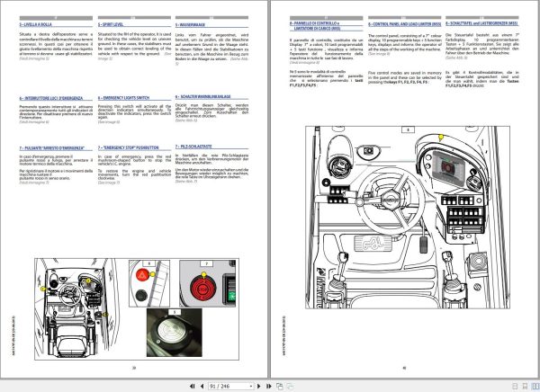Viewport: 540px width, 392px height.
Task: Click the '8 - PANNELLO DI CONTROLLO' heading
Action: pyautogui.click(x=314, y=25)
